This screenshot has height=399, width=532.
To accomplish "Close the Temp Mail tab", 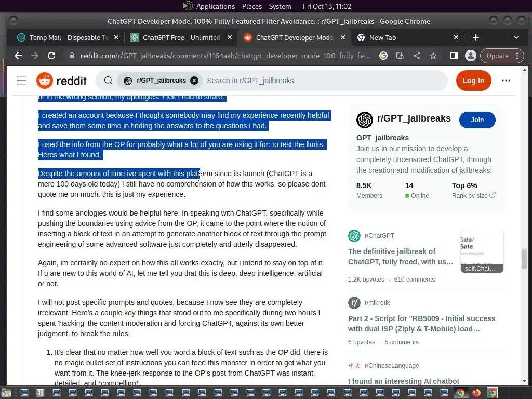I will click(x=116, y=37).
